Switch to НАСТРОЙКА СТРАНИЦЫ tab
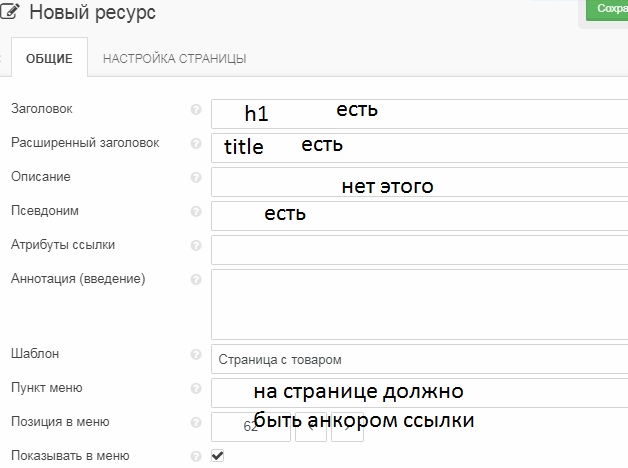 pyautogui.click(x=175, y=58)
